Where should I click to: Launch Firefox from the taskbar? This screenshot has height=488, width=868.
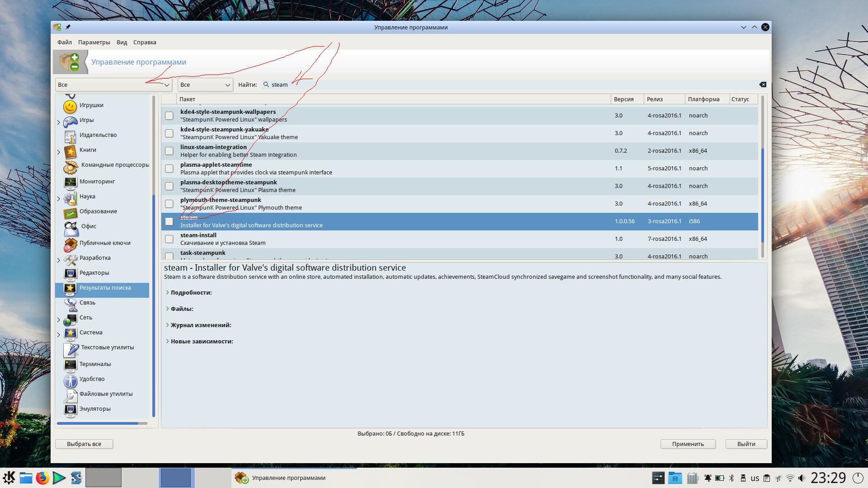[42, 478]
